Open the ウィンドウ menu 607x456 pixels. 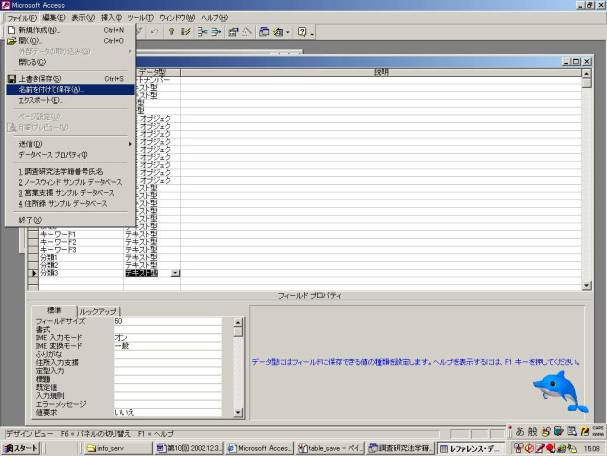[x=177, y=18]
